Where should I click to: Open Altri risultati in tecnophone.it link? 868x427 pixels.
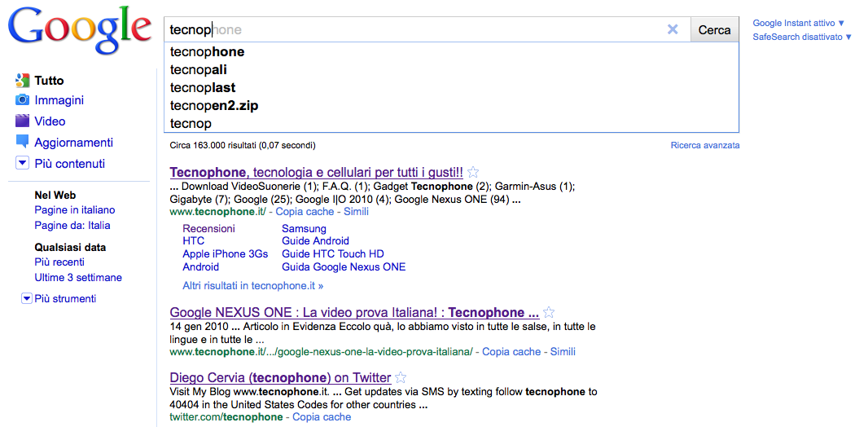click(x=252, y=286)
